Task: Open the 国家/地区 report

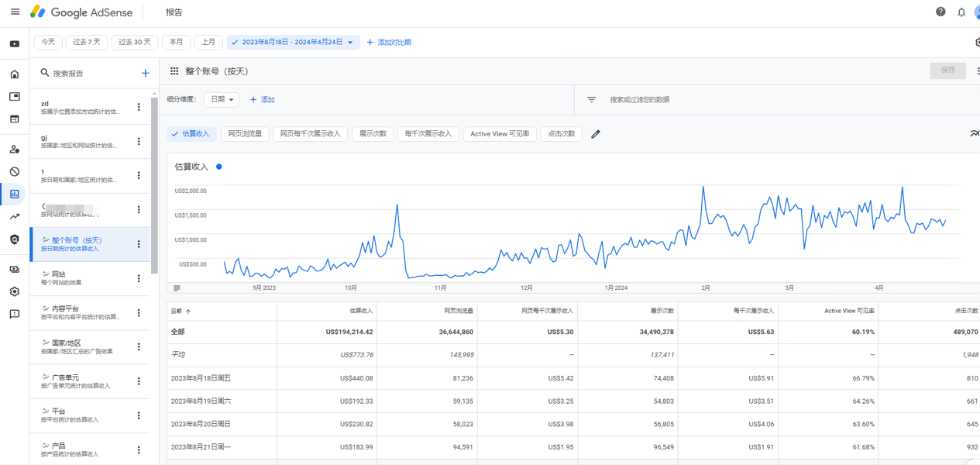Action: tap(90, 346)
